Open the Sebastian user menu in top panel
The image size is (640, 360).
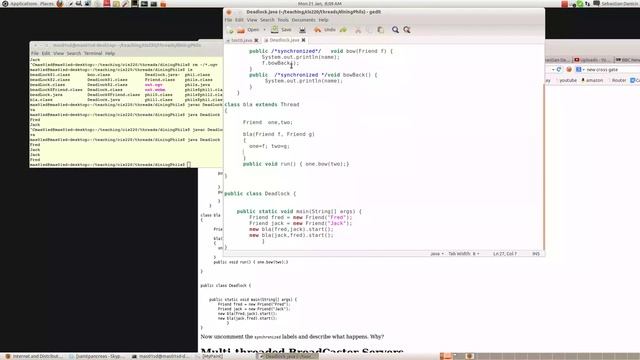coord(620,4)
